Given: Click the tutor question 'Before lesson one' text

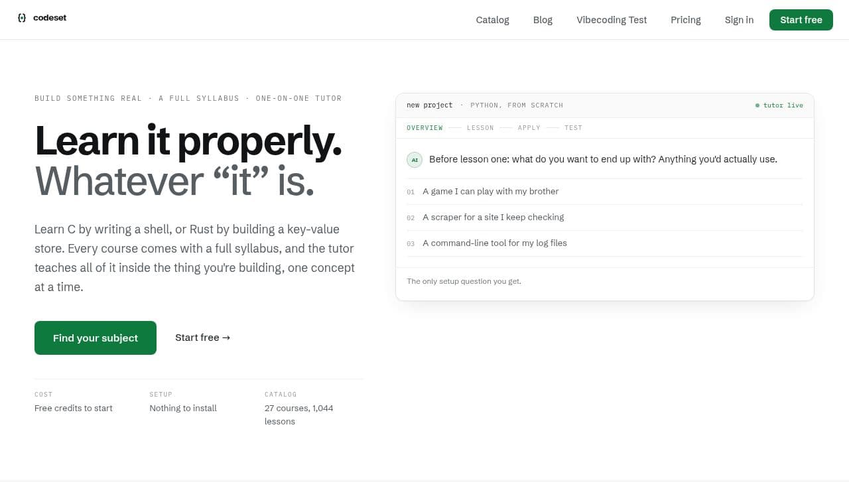Looking at the screenshot, I should 603,159.
